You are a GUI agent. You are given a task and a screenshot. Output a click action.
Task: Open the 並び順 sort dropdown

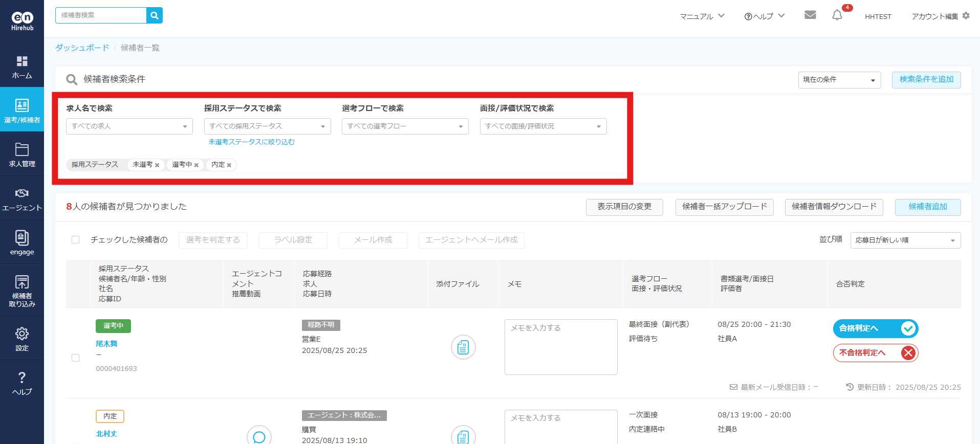pyautogui.click(x=905, y=240)
